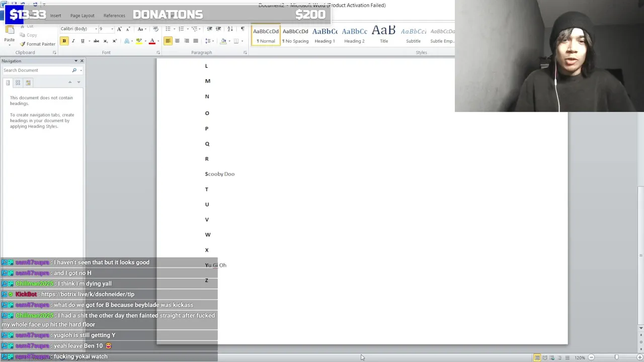The height and width of the screenshot is (362, 644).
Task: Toggle Show/Hide paragraph marks
Action: [242, 29]
